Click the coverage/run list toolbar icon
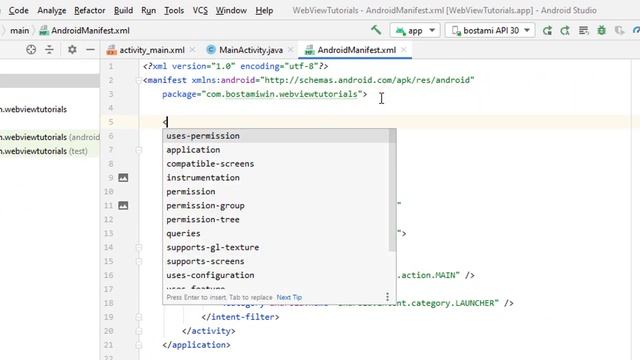 (584, 30)
